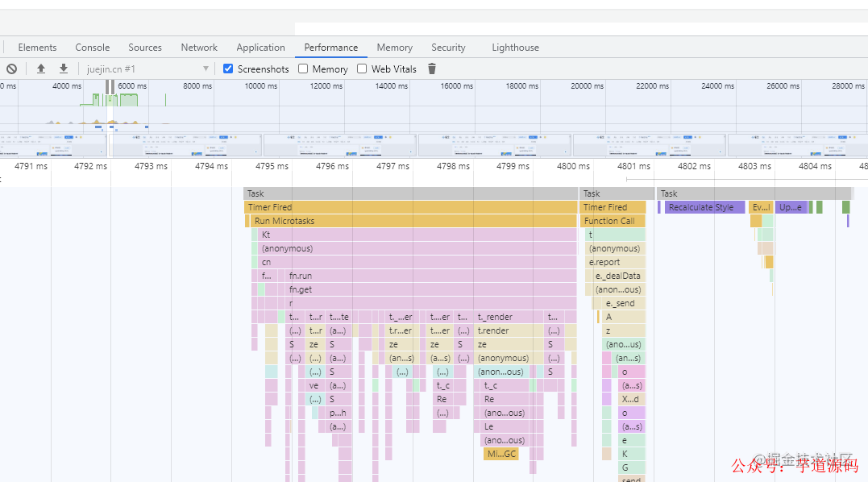Open the Sources tab
Viewport: 868px width, 482px height.
[145, 48]
